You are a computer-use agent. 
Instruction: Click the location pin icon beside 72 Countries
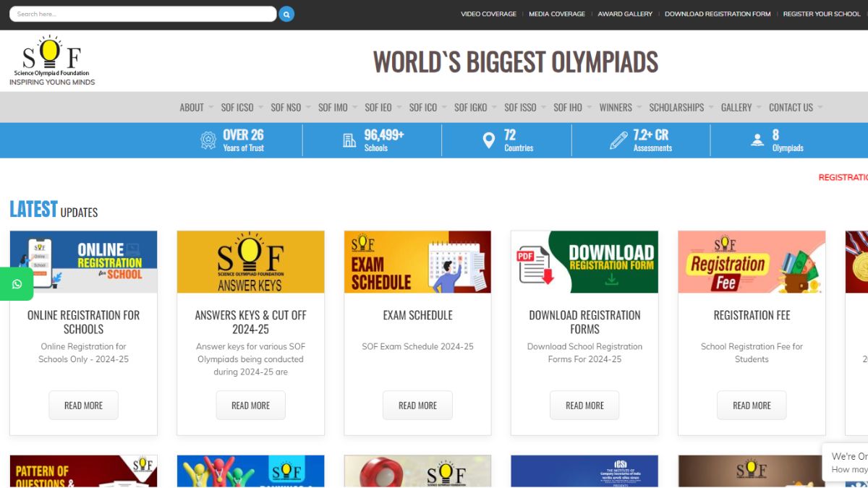(489, 140)
